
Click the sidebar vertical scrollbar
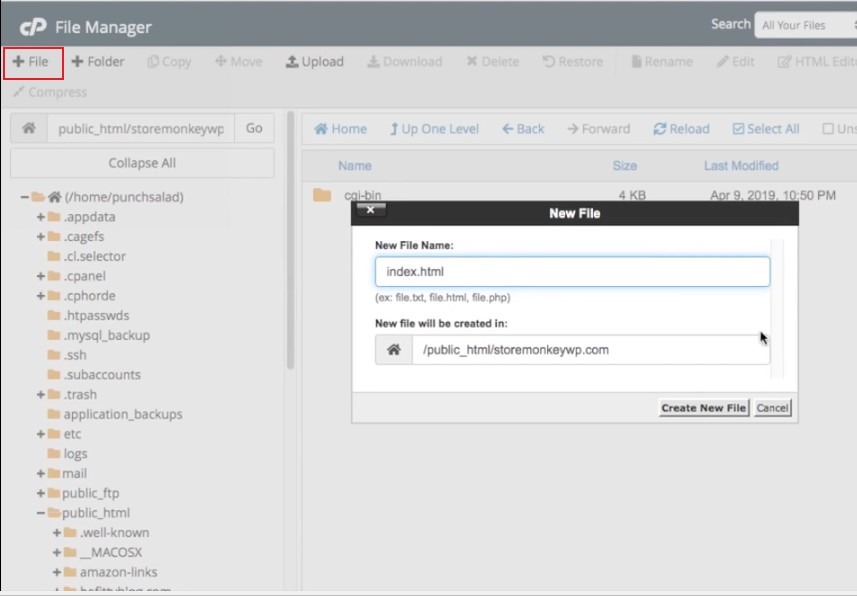291,241
